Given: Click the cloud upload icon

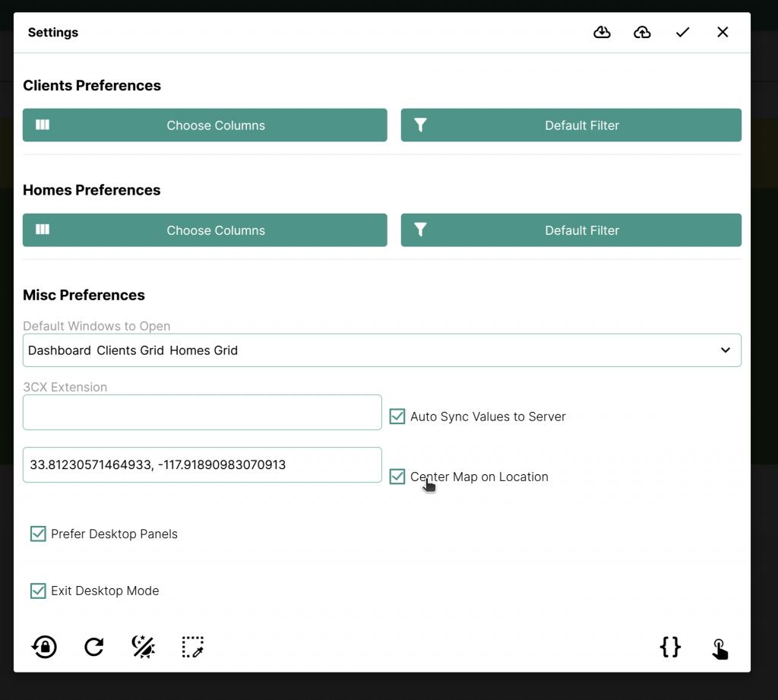Looking at the screenshot, I should click(642, 32).
